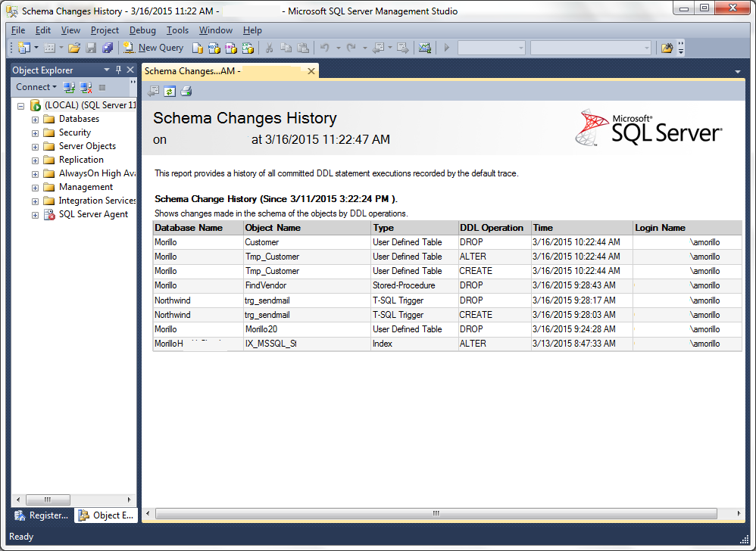Click the report Refresh icon
This screenshot has height=551, width=756.
coord(169,91)
